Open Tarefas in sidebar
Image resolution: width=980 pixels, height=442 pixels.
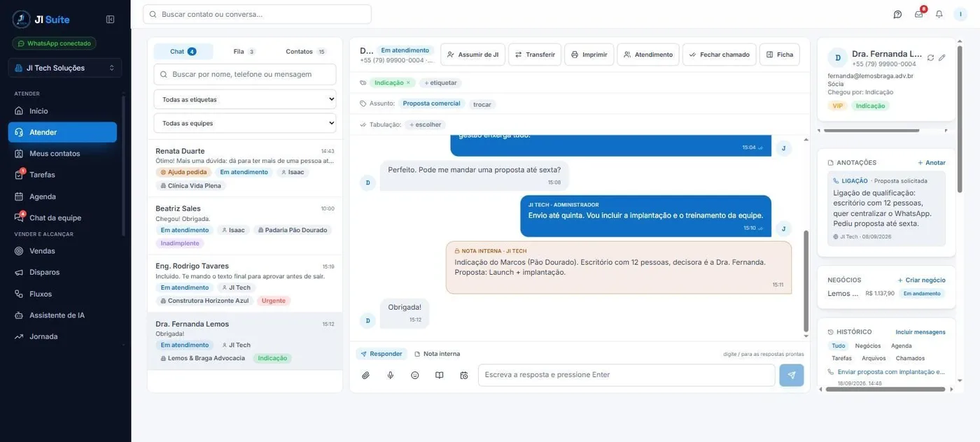[x=62, y=175]
